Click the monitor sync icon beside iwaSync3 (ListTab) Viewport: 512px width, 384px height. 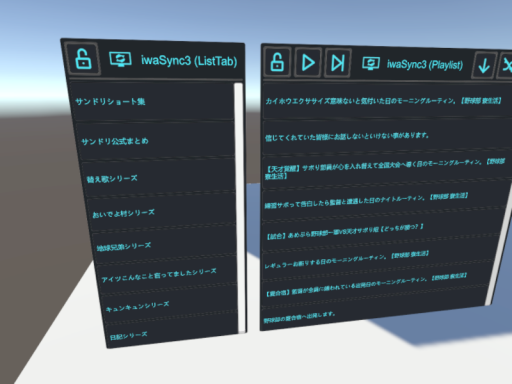[120, 59]
